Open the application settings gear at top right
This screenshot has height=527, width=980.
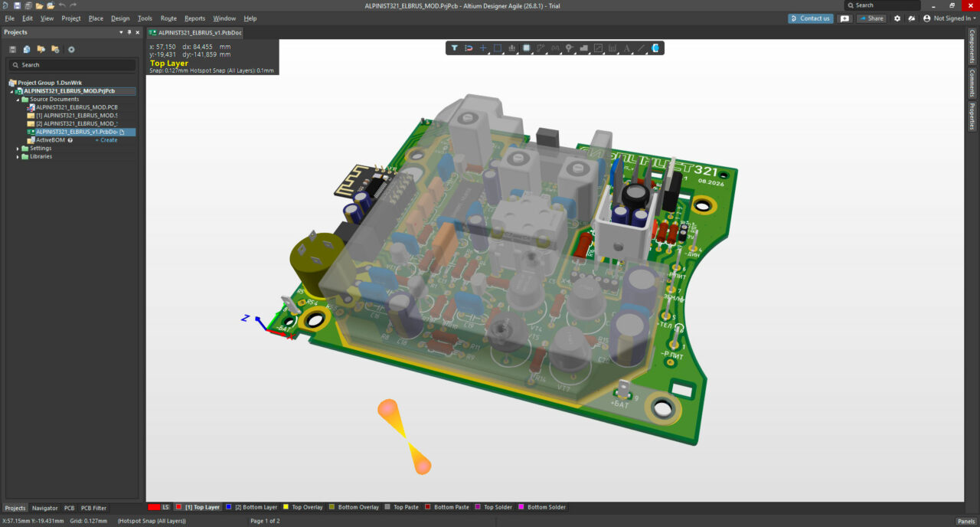(897, 18)
